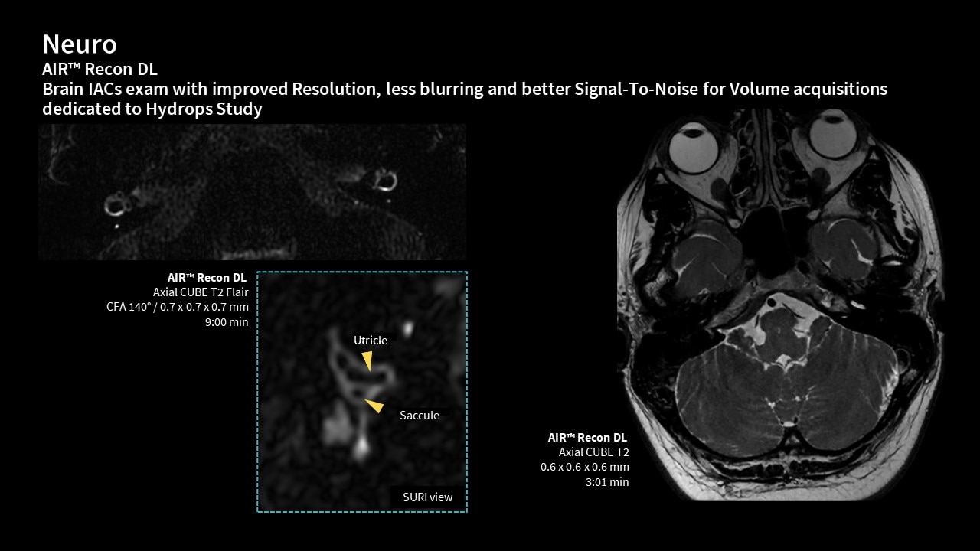The image size is (980, 551).
Task: Click the left ring-shaped structure in the wide scan
Action: coord(116,205)
